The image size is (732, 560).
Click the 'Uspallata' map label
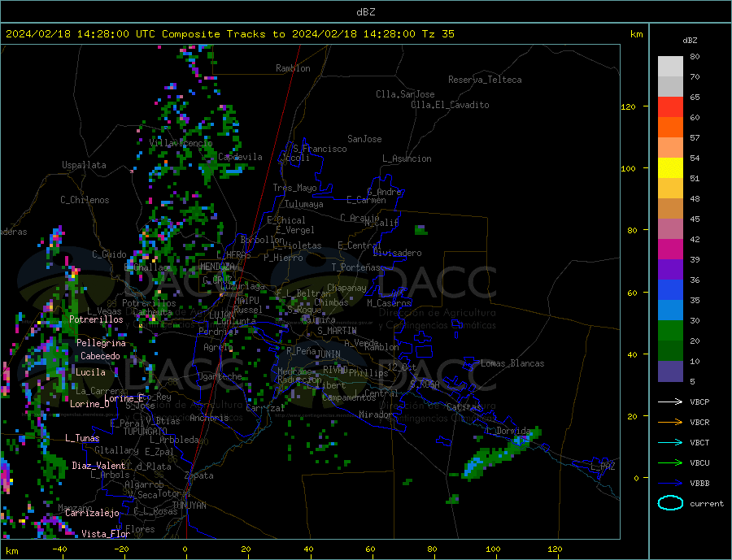click(x=84, y=165)
